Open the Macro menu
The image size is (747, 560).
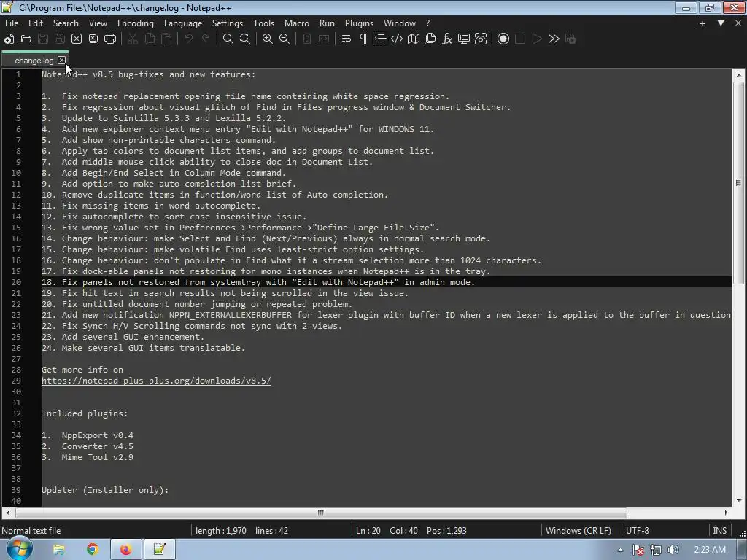tap(297, 23)
